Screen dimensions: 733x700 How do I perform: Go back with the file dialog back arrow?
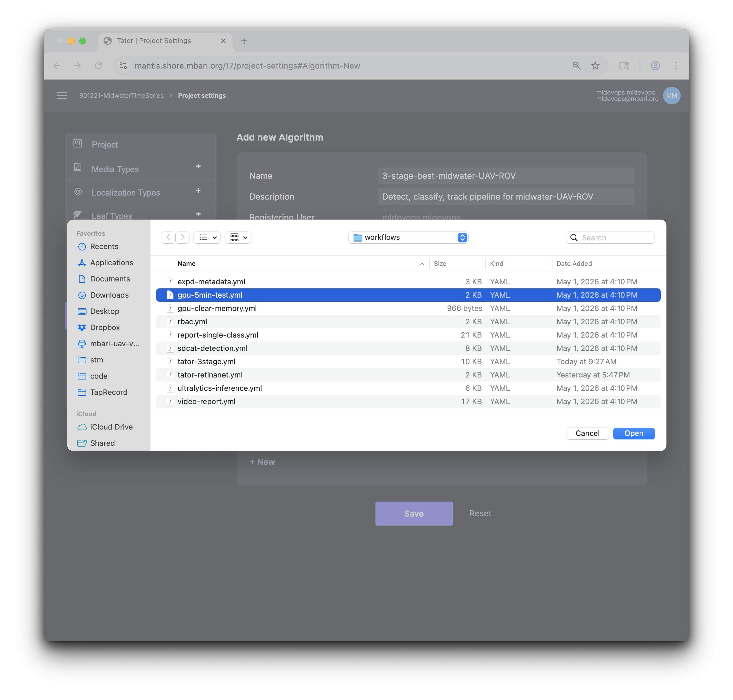click(x=168, y=237)
